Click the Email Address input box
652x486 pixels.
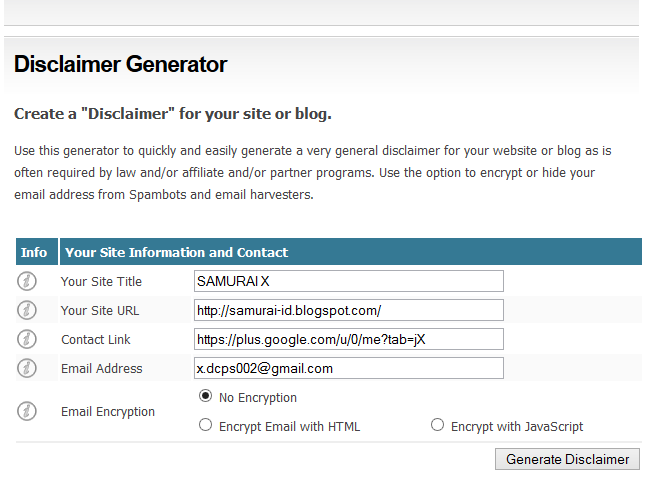tap(348, 369)
